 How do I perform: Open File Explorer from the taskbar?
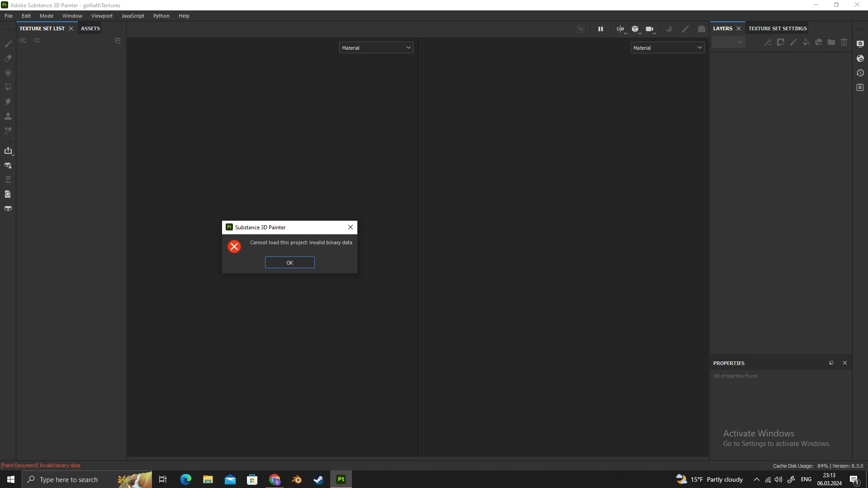coord(208,479)
